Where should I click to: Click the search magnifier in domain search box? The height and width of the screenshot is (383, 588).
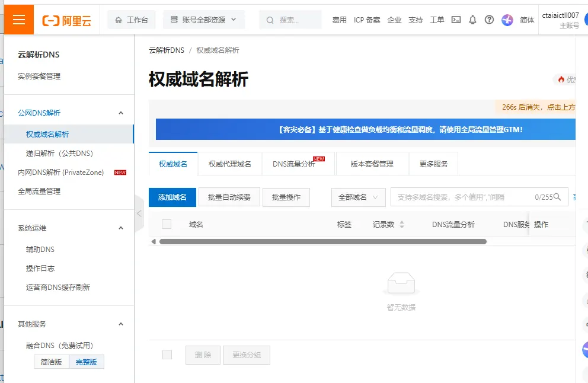coord(557,197)
